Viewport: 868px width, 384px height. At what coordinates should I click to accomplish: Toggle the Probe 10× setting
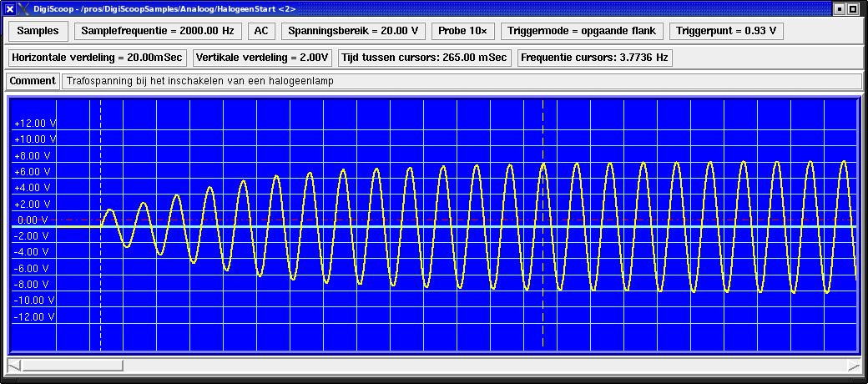(462, 31)
